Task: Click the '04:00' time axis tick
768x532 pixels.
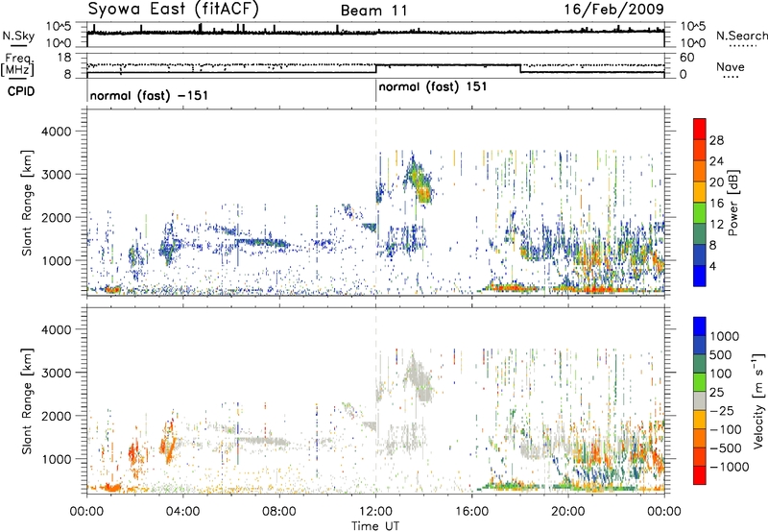Action: point(182,512)
